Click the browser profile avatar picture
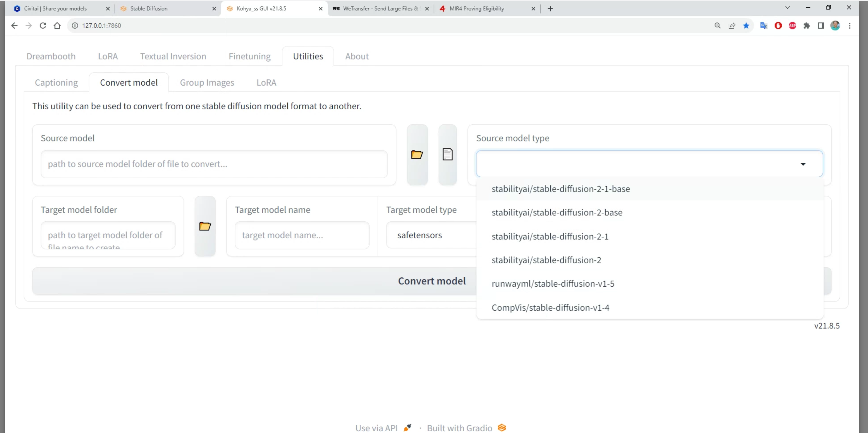 (835, 26)
